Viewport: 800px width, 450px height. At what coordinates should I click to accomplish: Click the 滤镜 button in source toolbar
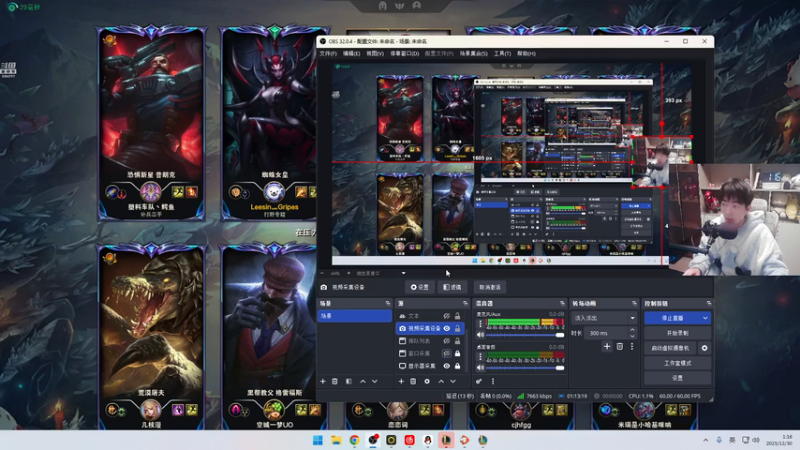tap(453, 287)
